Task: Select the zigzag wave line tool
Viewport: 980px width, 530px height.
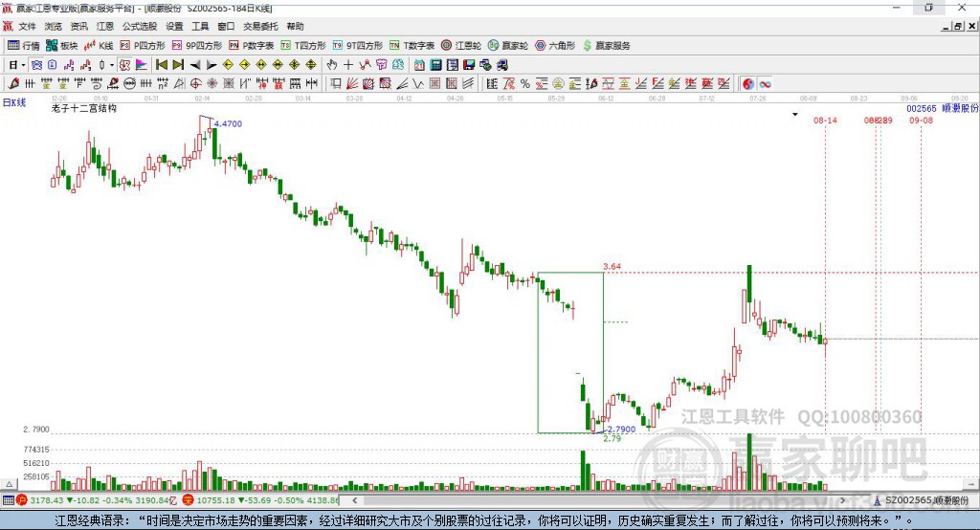Action: tap(417, 84)
